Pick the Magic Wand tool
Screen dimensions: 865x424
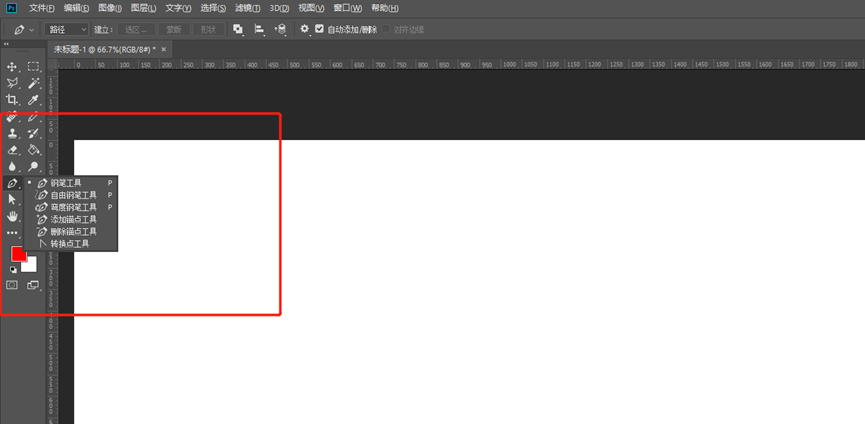(x=34, y=83)
